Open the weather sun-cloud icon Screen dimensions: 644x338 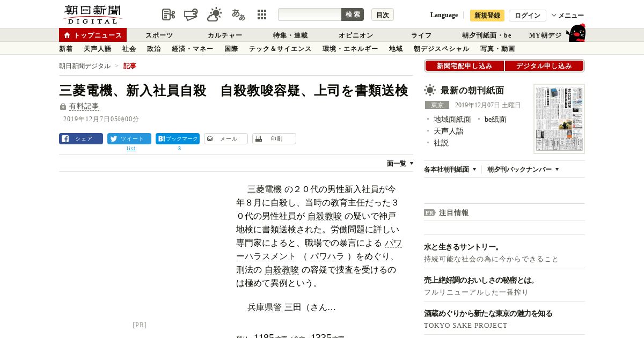pyautogui.click(x=215, y=14)
